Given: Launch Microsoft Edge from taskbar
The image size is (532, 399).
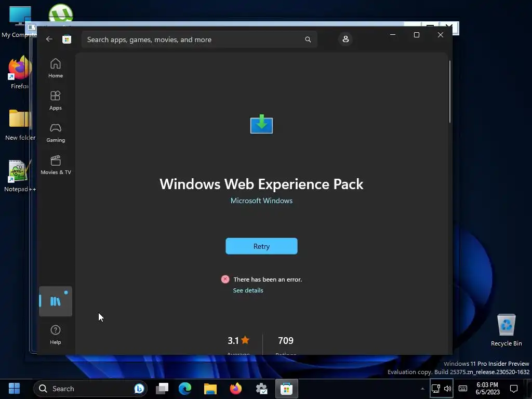Looking at the screenshot, I should (185, 389).
